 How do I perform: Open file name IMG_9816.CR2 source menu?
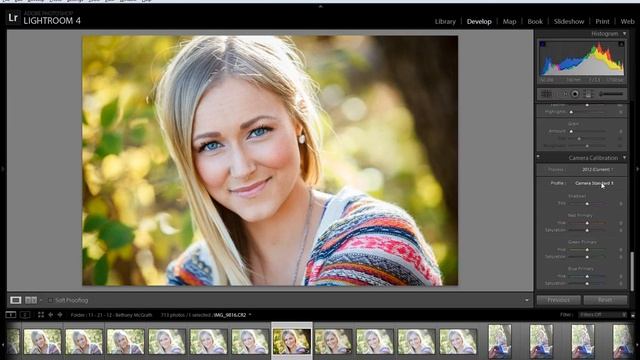click(232, 315)
